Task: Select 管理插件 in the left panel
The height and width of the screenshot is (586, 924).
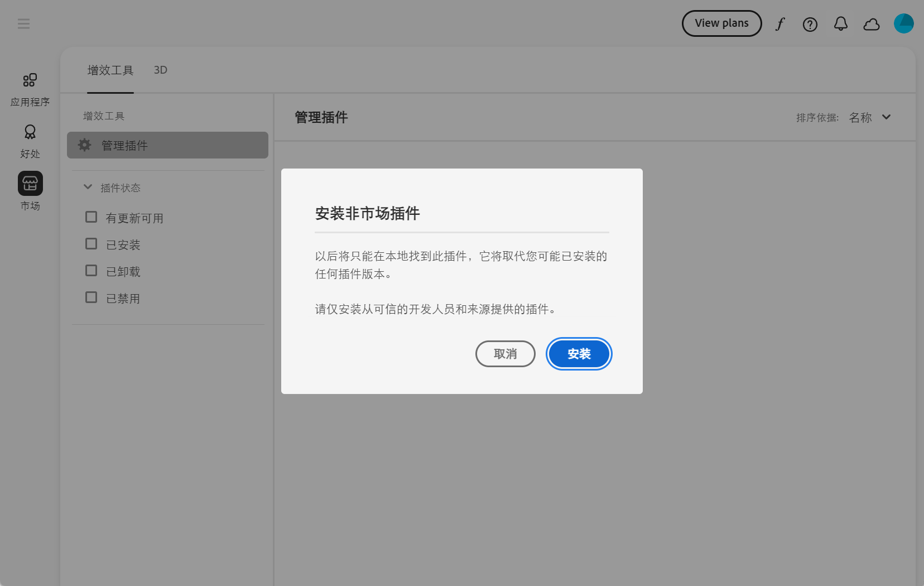Action: [167, 145]
